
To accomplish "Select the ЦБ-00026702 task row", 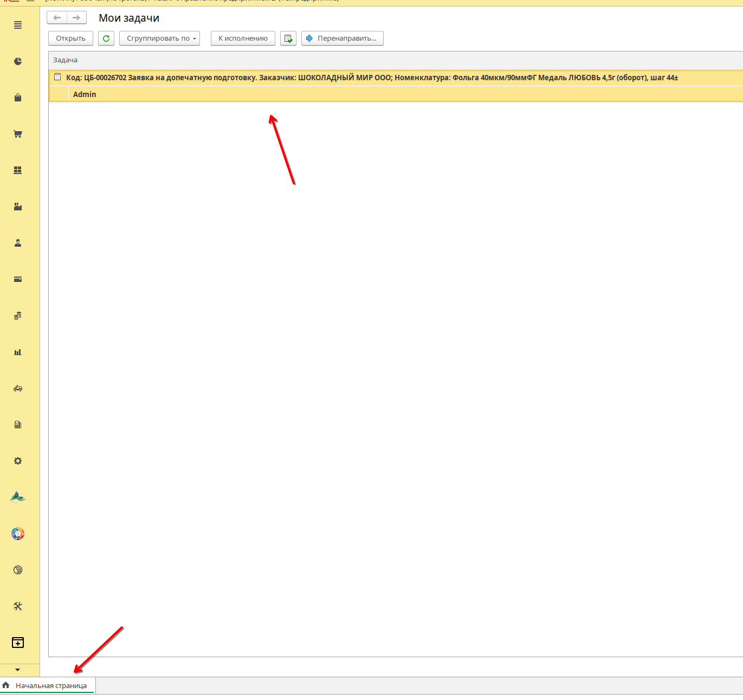I will coord(372,78).
